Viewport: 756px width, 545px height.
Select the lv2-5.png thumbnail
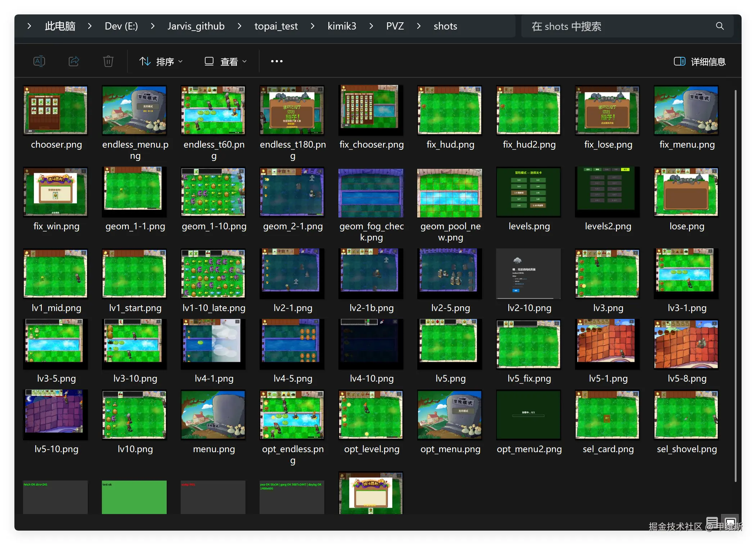[x=450, y=274]
